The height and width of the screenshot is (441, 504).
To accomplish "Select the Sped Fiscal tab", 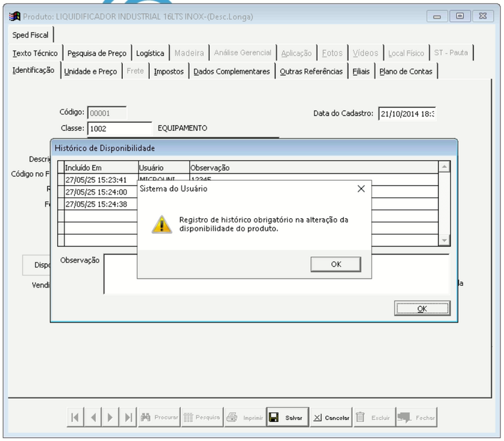I will pyautogui.click(x=30, y=35).
